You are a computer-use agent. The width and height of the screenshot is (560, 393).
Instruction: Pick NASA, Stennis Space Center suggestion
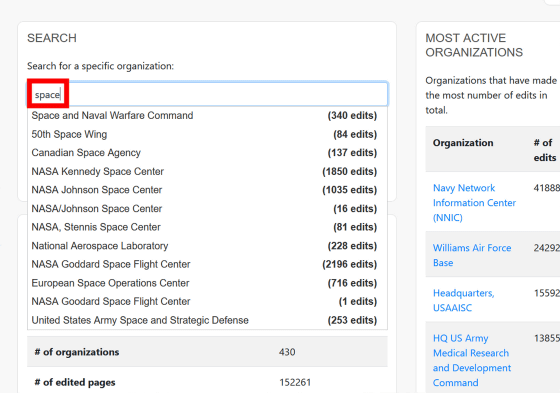[208, 227]
